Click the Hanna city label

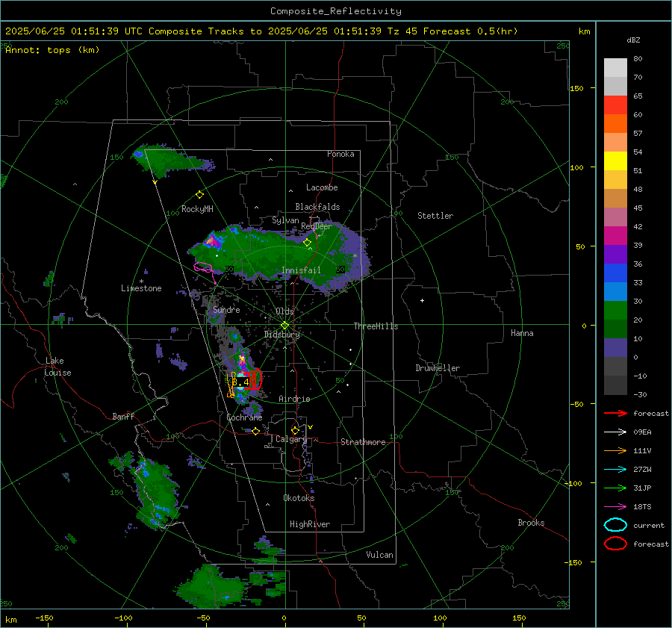(x=522, y=333)
